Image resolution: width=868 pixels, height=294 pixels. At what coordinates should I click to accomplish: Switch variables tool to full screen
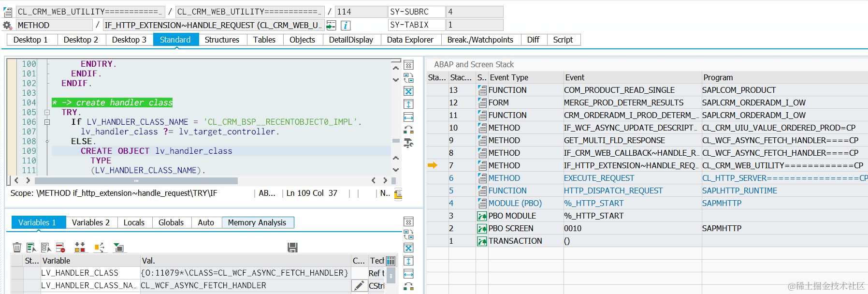coord(408,248)
